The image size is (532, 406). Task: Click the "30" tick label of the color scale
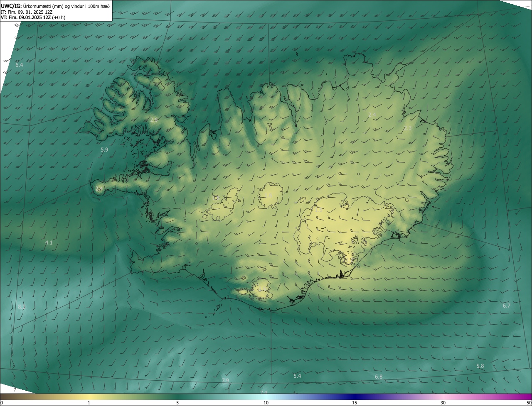tap(443, 403)
